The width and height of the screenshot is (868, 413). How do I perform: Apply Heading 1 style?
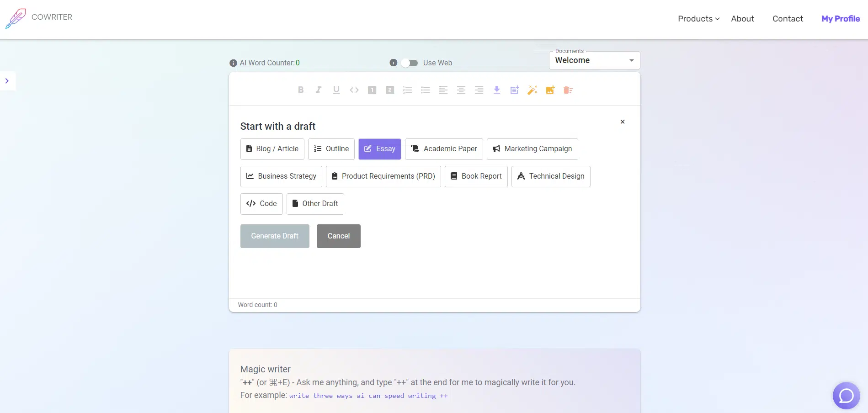[x=372, y=90]
